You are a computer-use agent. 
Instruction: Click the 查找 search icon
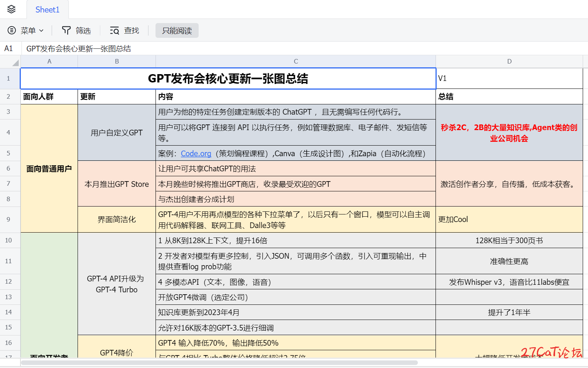click(x=114, y=31)
